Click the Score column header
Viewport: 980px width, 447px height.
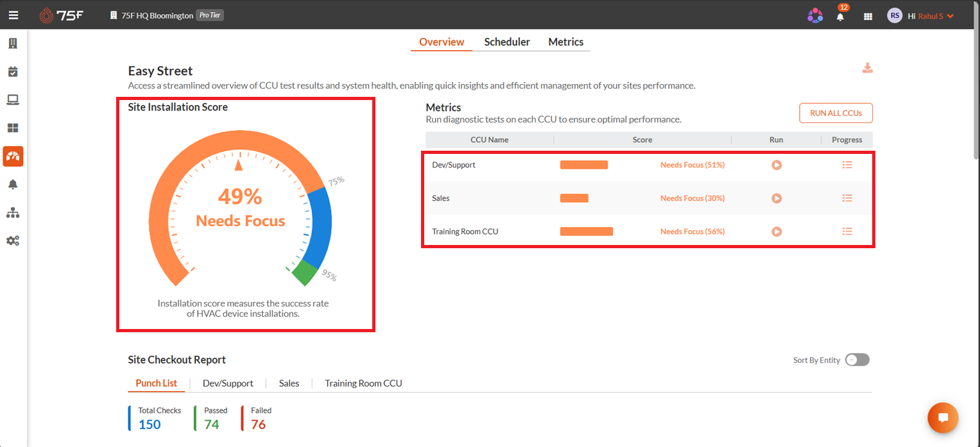coord(642,140)
